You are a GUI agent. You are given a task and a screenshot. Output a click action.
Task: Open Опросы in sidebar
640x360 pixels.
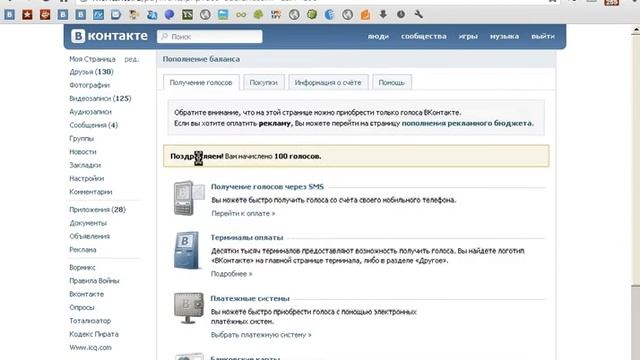coord(82,307)
